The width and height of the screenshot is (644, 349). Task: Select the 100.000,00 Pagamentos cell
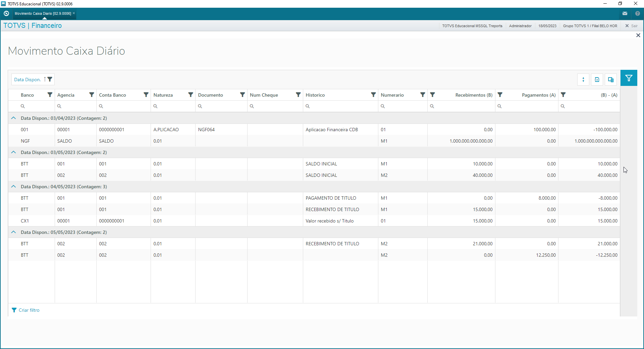(527, 130)
